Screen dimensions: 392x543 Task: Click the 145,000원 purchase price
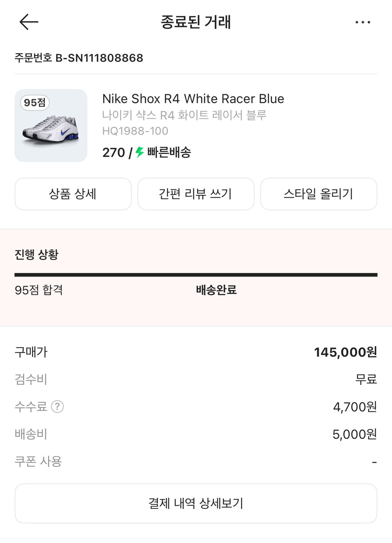[x=345, y=352]
